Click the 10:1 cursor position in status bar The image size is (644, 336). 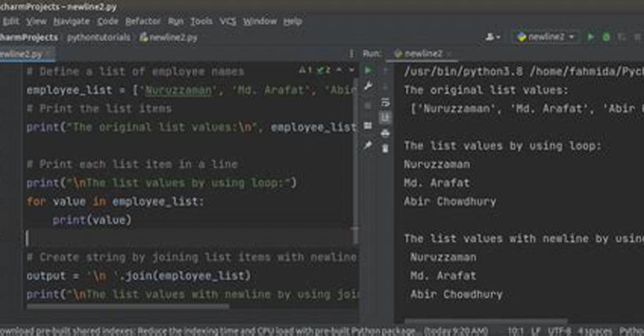(516, 331)
